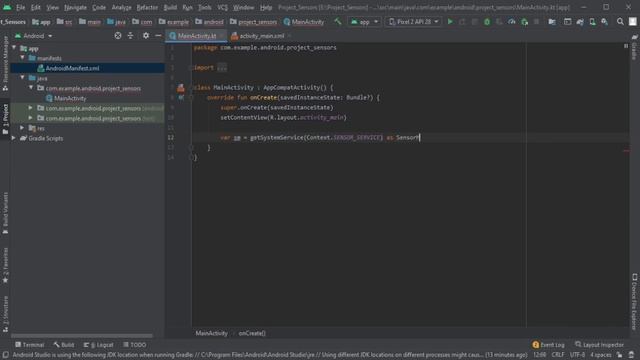Click the CRLF line separator status entry
Image resolution: width=640 pixels, height=360 pixels.
point(558,355)
